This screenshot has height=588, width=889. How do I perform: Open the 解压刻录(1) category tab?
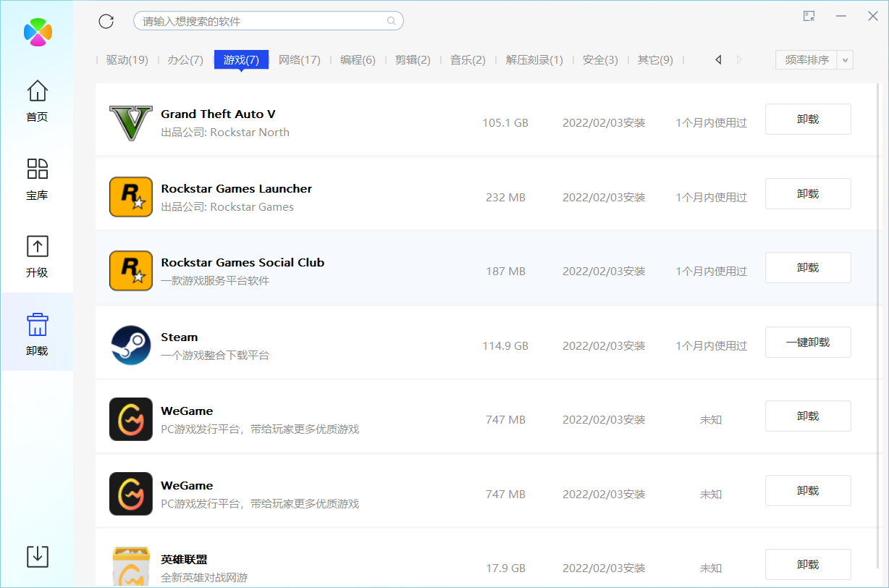[534, 60]
